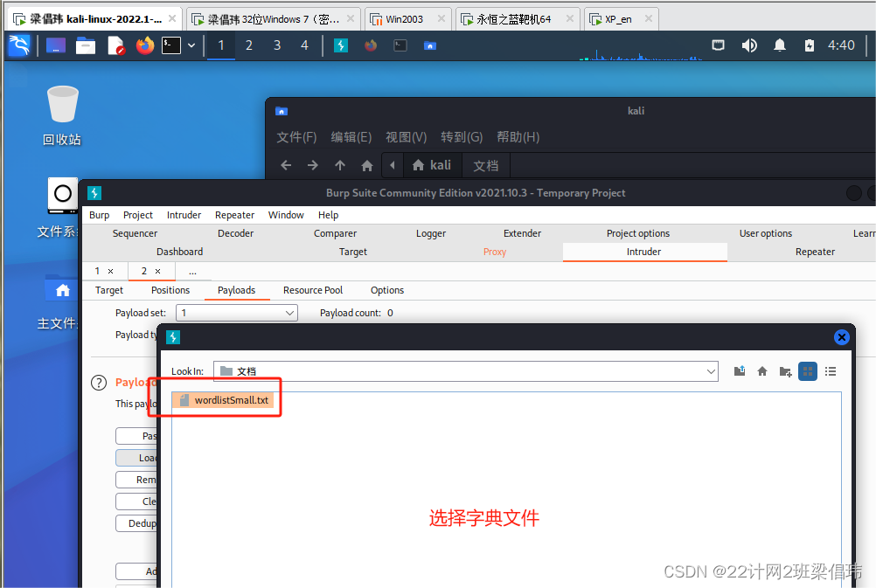Viewport: 876px width, 588px height.
Task: Open the Recycle Bin (回收站) desktop icon
Action: (62, 115)
